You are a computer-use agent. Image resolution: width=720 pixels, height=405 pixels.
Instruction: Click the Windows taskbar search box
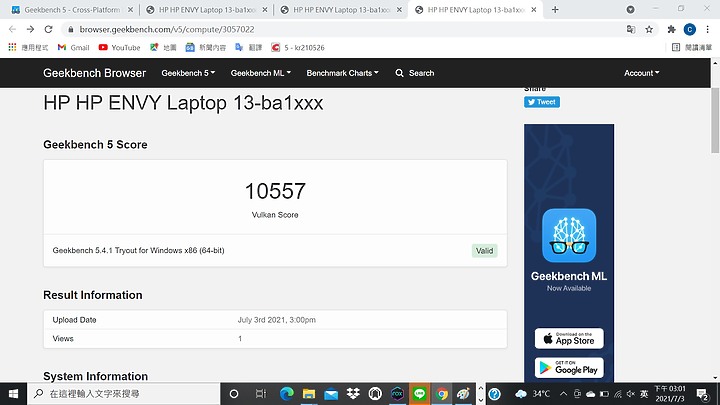click(x=124, y=394)
